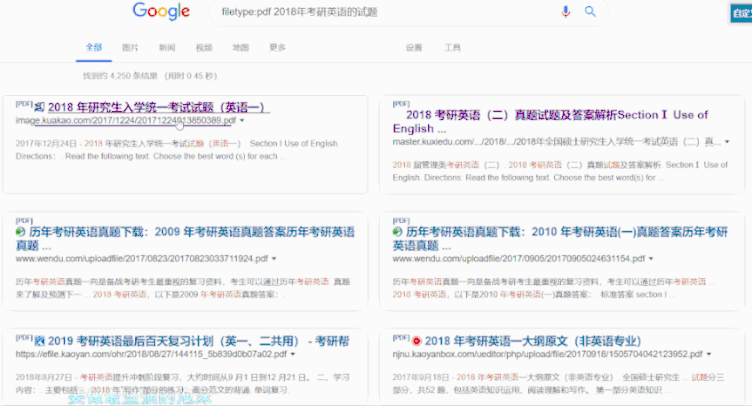
Task: Click the magnifying glass search button
Action: coord(590,12)
